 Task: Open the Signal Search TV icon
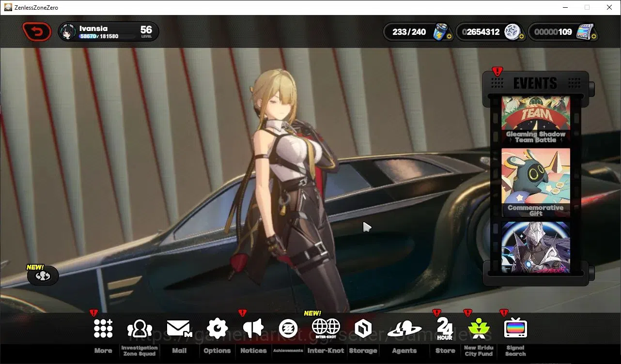(515, 329)
